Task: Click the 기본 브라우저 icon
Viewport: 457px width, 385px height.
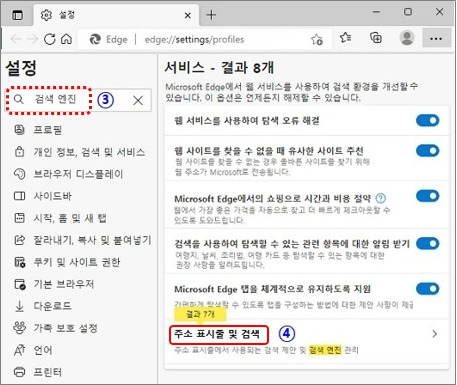Action: [20, 284]
